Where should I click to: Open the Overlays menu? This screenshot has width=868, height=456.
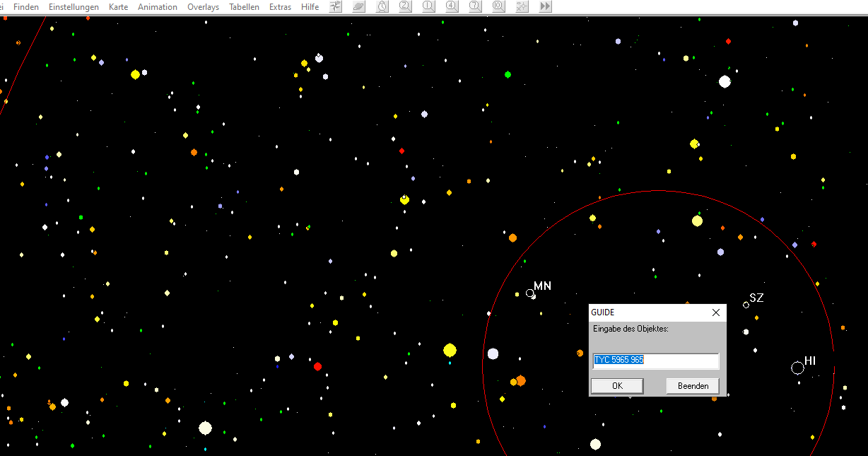pos(203,7)
